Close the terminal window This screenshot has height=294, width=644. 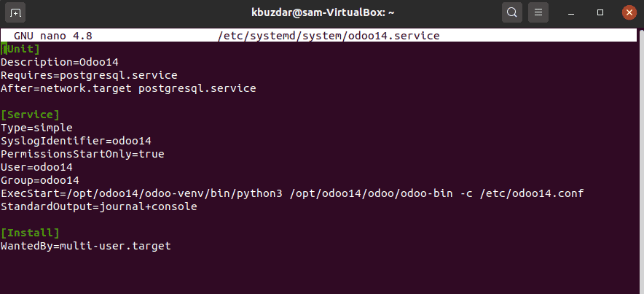(629, 12)
